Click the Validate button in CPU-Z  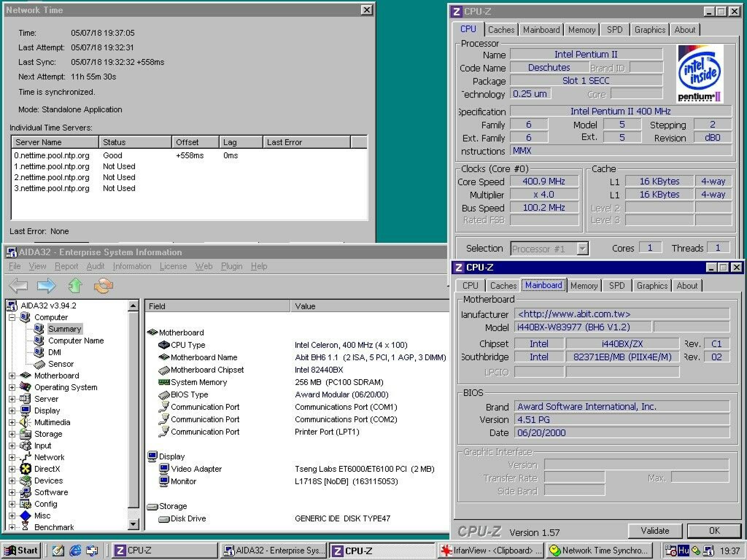click(655, 531)
